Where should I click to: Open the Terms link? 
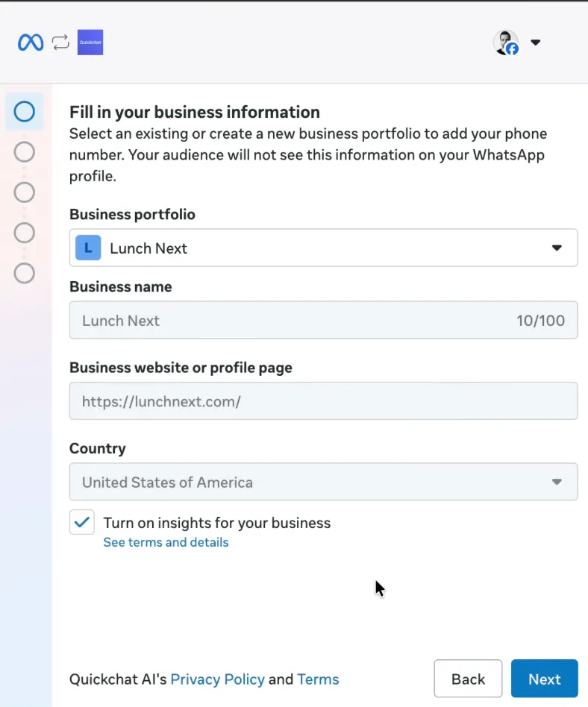(318, 679)
